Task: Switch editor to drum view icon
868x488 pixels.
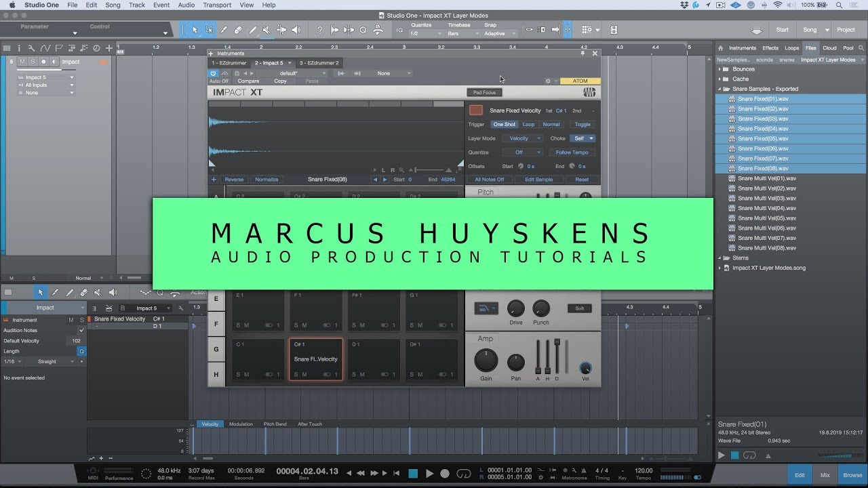Action: pyautogui.click(x=109, y=308)
